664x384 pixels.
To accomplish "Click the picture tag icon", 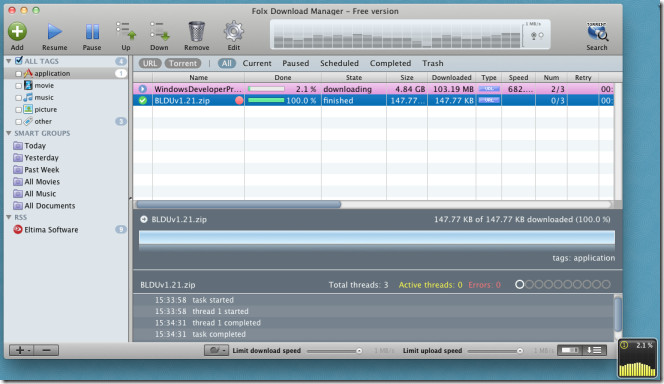I will (x=28, y=109).
